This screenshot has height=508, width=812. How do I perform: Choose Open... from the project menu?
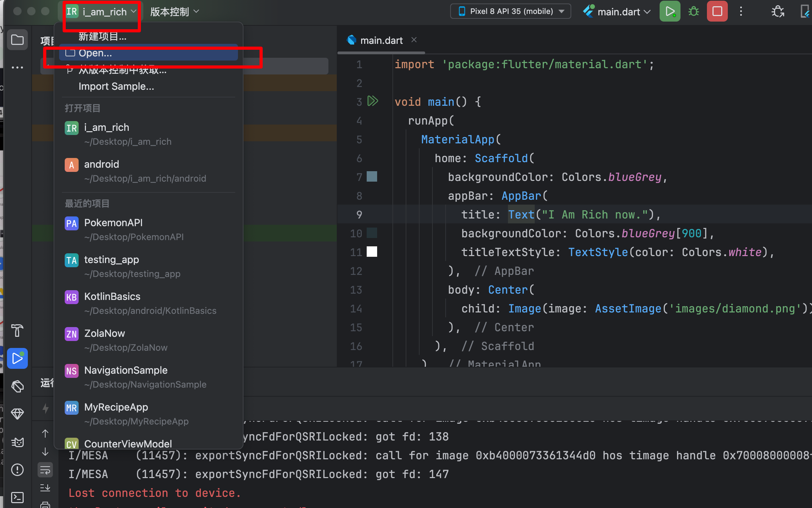[149, 53]
